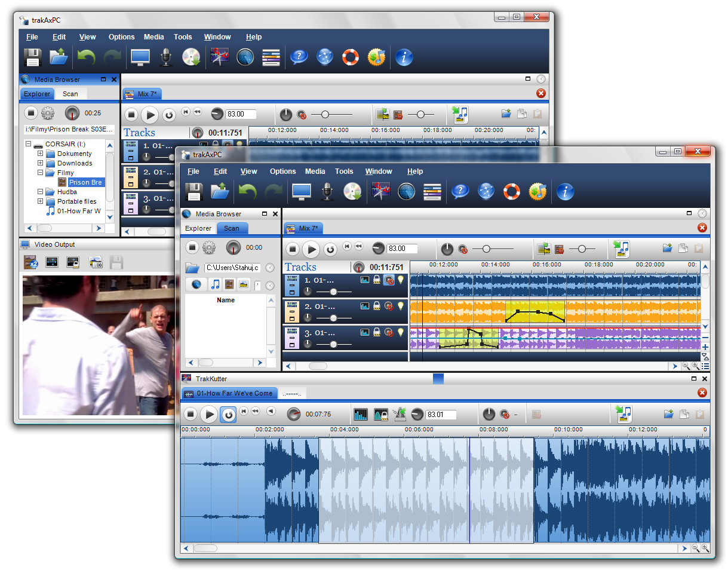
Task: Click the lifebuoy support icon in back window
Action: pos(350,57)
